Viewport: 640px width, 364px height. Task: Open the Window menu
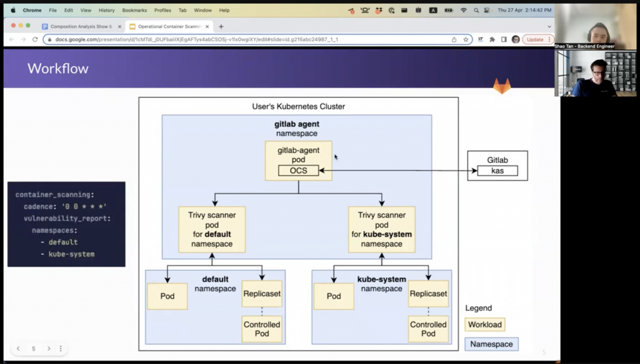203,10
